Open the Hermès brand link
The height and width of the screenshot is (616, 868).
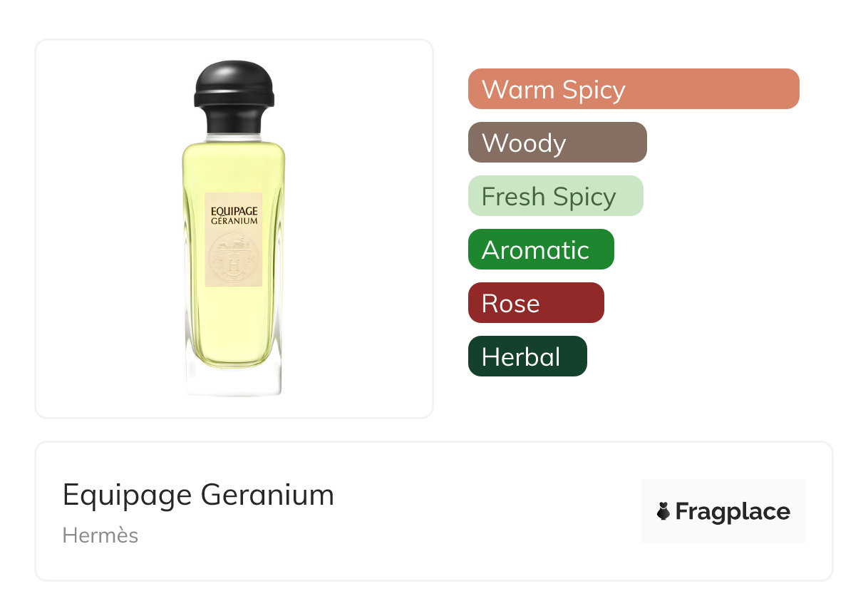(100, 535)
